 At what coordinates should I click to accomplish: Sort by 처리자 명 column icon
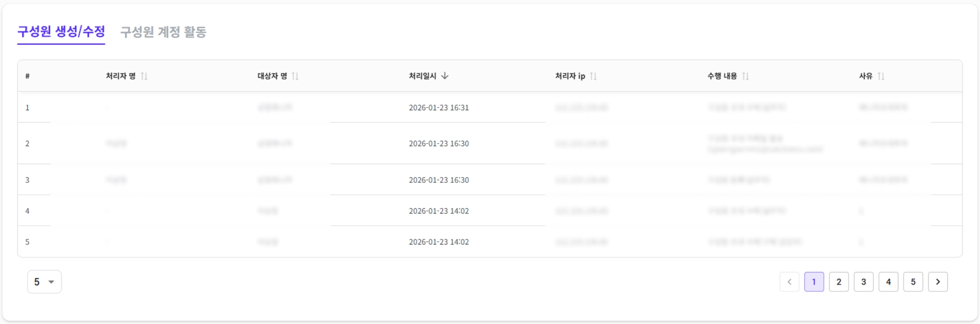click(144, 76)
